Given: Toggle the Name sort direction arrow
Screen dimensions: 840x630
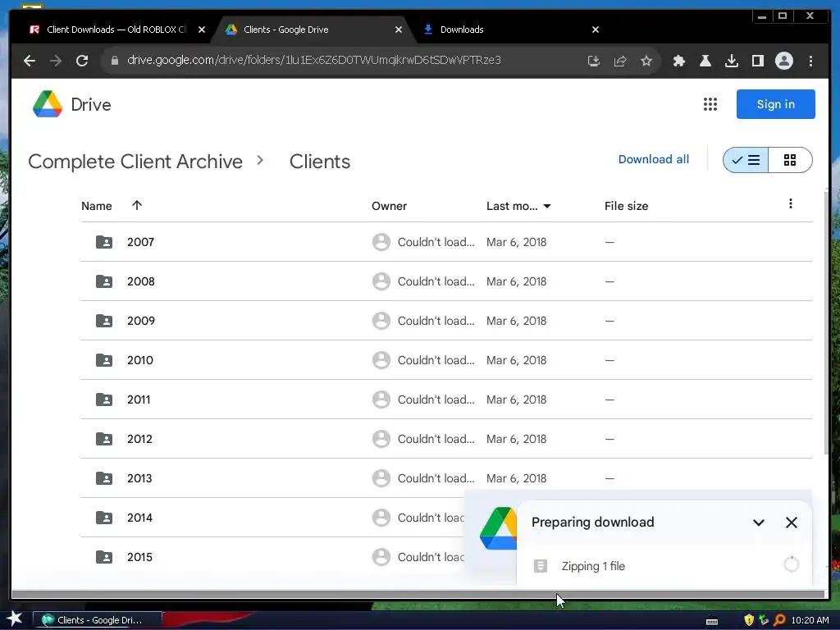Looking at the screenshot, I should (x=137, y=205).
